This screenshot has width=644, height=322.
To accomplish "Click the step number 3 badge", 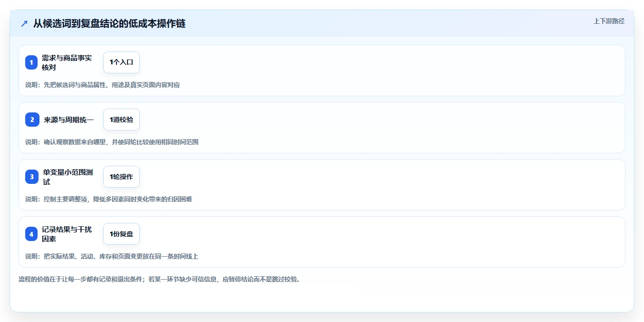I will 31,177.
